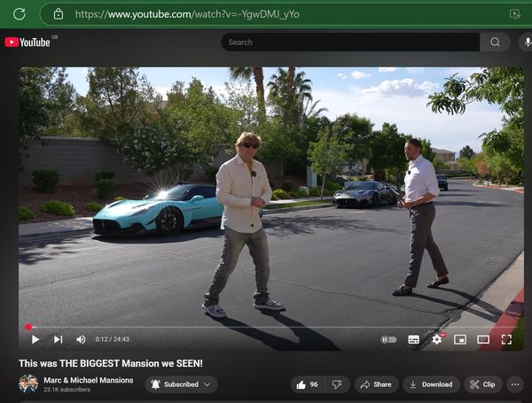Click the 0:12 / 24:43 time display
This screenshot has width=532, height=403.
click(x=112, y=339)
